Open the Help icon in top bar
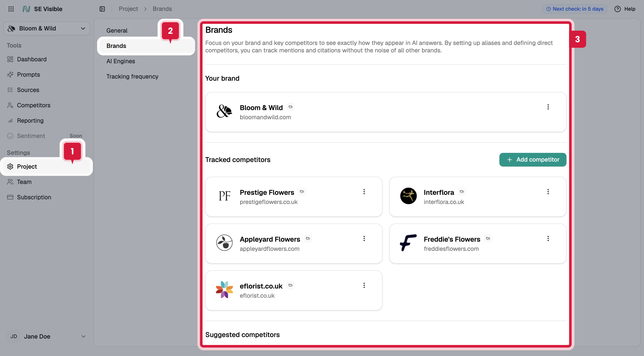 617,9
